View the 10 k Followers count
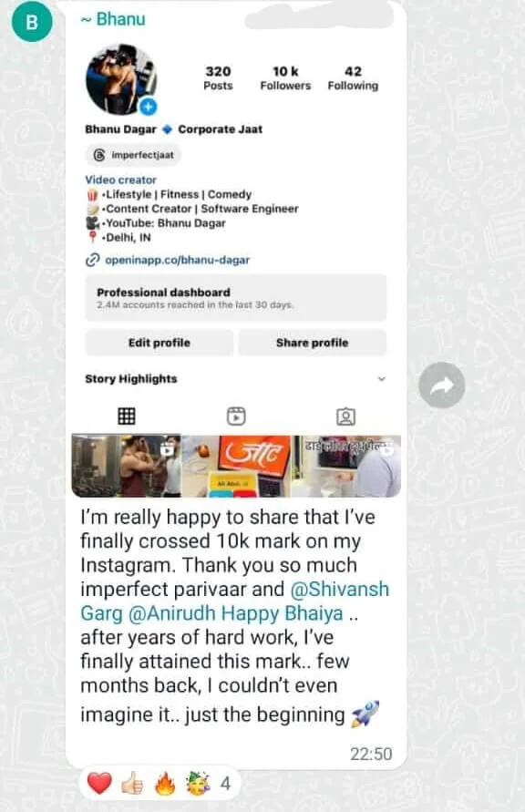This screenshot has height=812, width=525. tap(285, 78)
